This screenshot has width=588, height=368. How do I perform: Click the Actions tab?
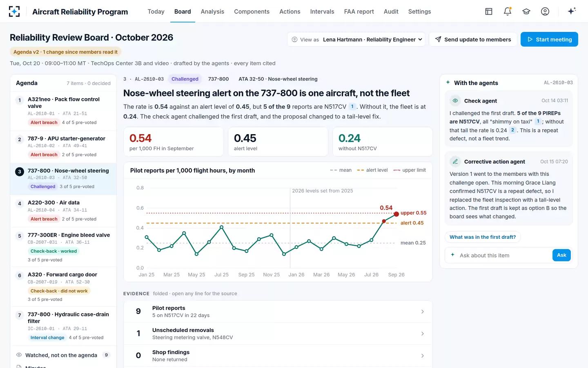tap(290, 11)
